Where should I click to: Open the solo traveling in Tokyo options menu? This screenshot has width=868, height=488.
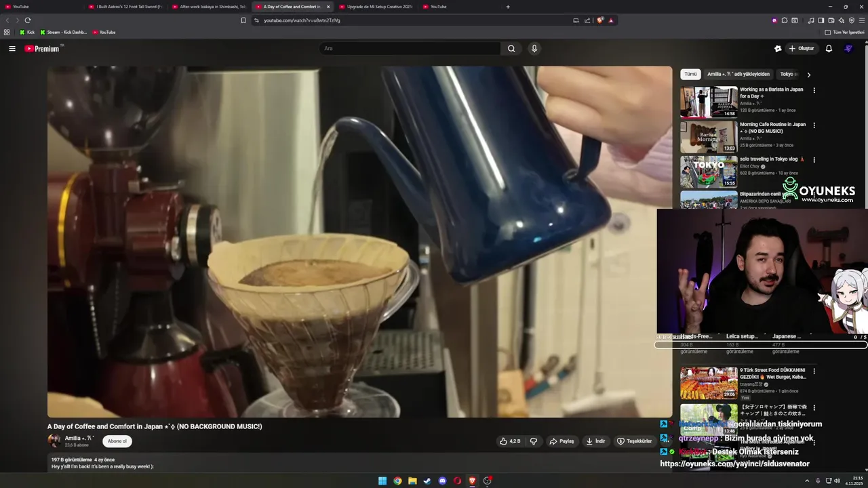click(x=814, y=160)
